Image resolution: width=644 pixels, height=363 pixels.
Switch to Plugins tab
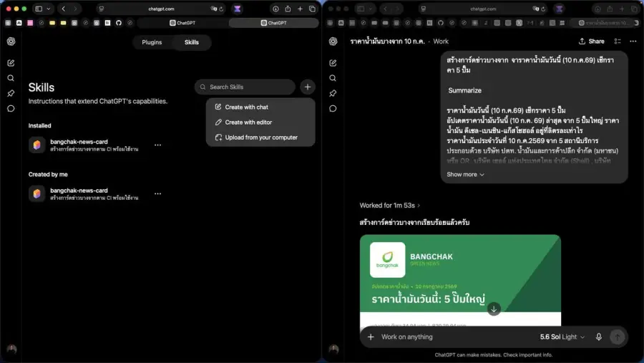tap(152, 42)
